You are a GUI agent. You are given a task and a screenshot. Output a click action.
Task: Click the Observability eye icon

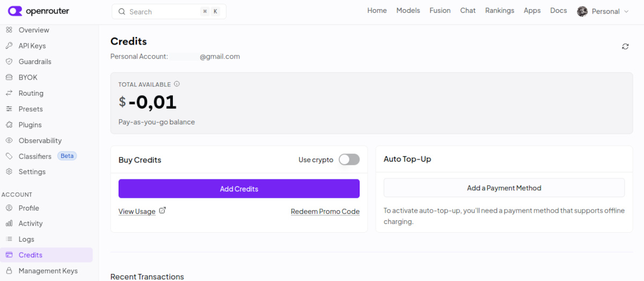[9, 140]
